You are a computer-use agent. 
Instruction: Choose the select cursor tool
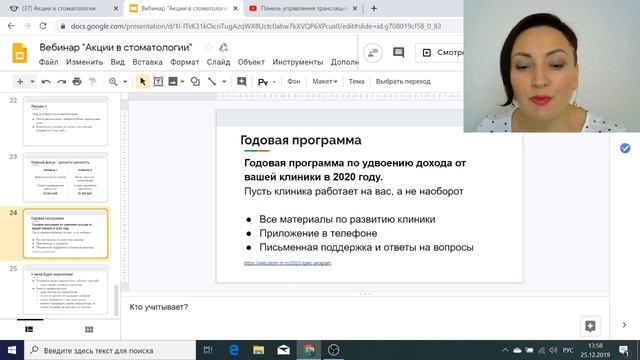[x=142, y=82]
